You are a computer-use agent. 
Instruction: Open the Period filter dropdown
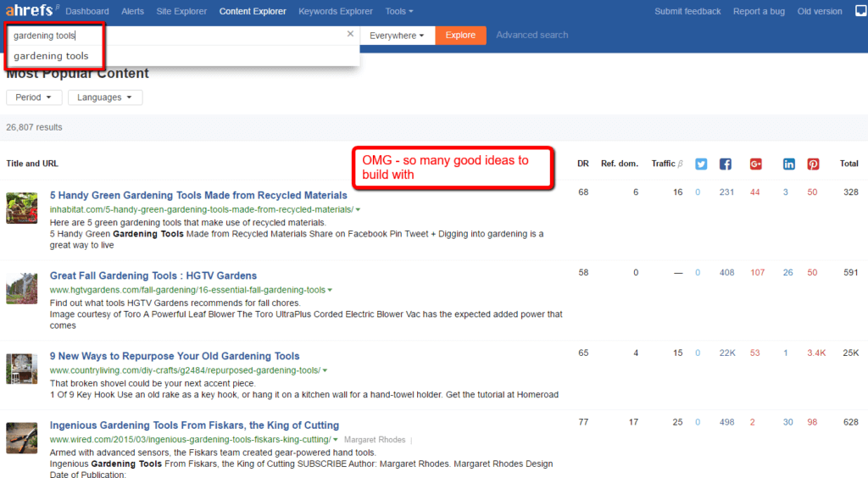tap(34, 97)
